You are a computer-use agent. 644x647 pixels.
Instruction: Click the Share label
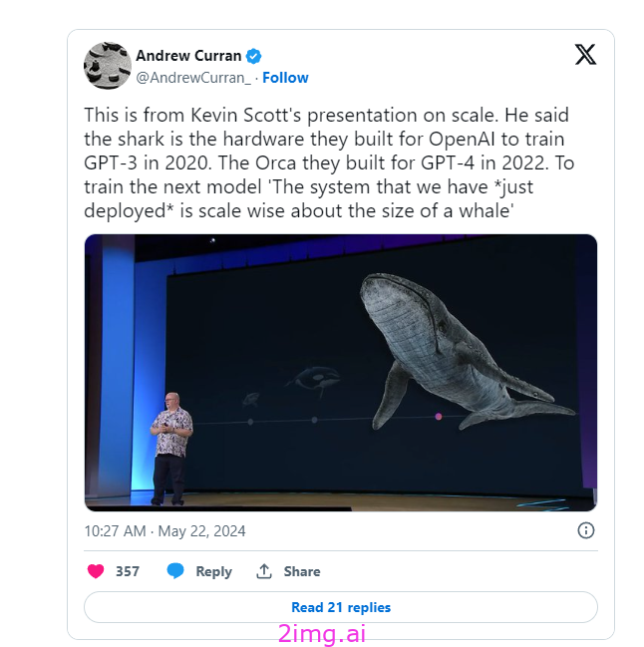302,571
